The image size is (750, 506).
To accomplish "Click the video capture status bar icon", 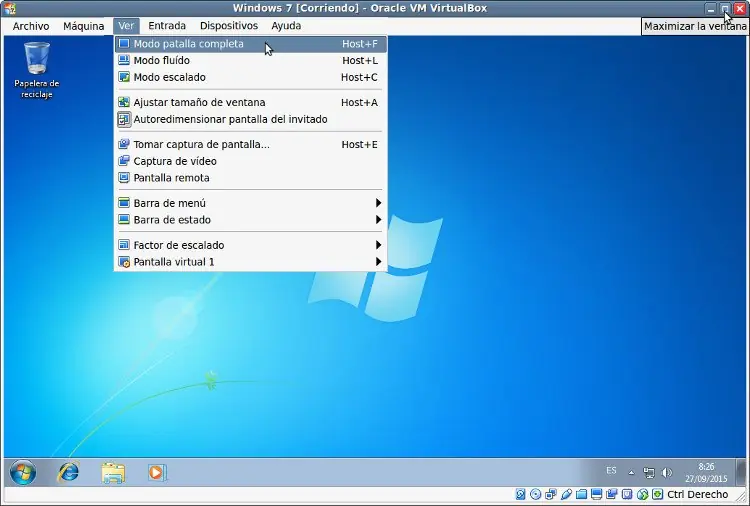I will (x=612, y=494).
